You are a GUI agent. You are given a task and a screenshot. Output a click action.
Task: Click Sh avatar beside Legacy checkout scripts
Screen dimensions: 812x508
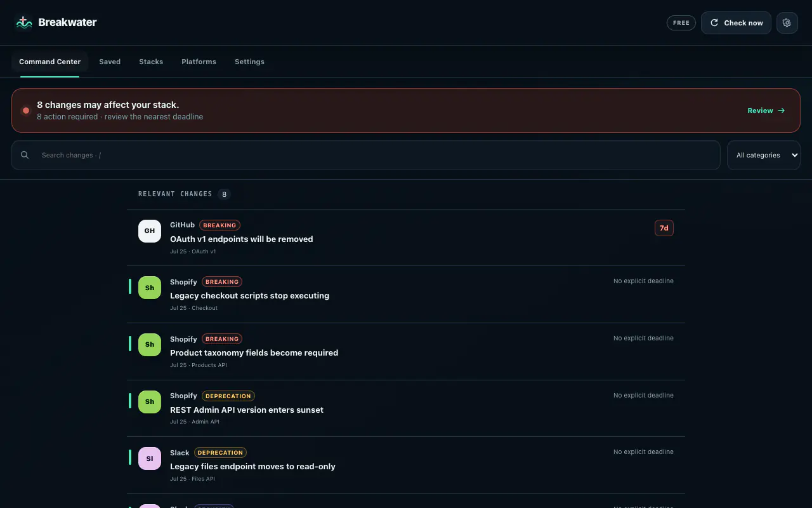(x=150, y=288)
